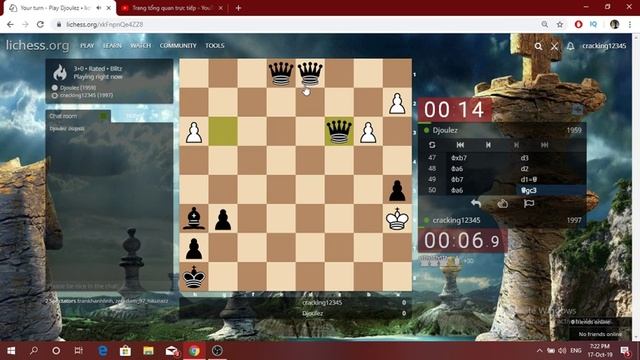
Task: Resign the game with the flag icon
Action: pyautogui.click(x=529, y=203)
